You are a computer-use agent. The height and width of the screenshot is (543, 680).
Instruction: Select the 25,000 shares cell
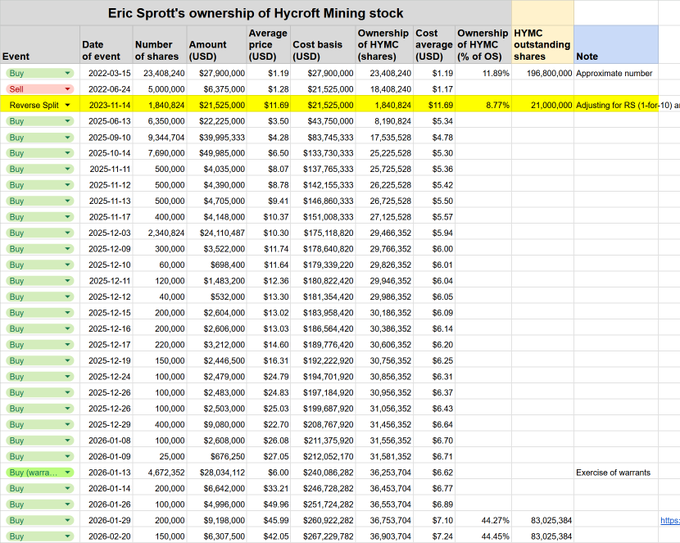click(x=160, y=457)
